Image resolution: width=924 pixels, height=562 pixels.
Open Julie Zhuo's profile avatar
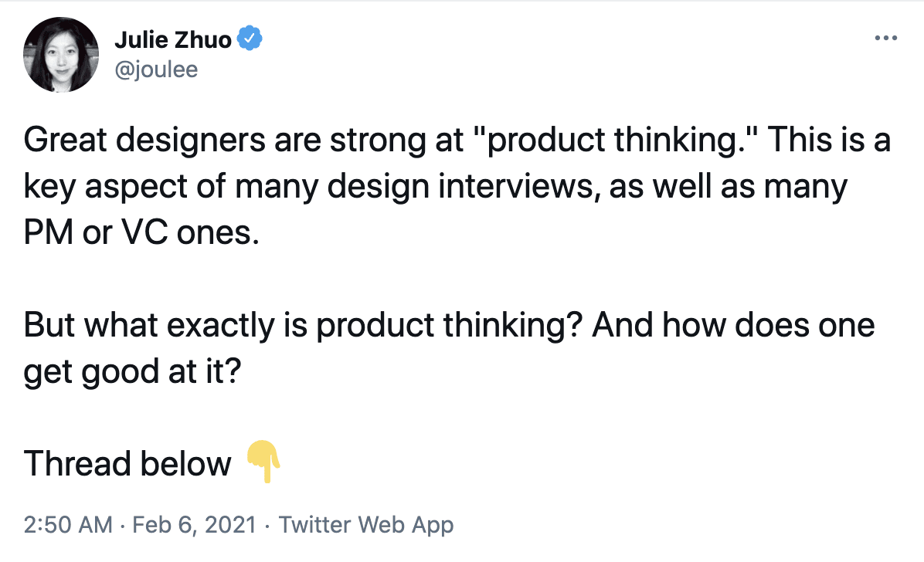tap(61, 54)
